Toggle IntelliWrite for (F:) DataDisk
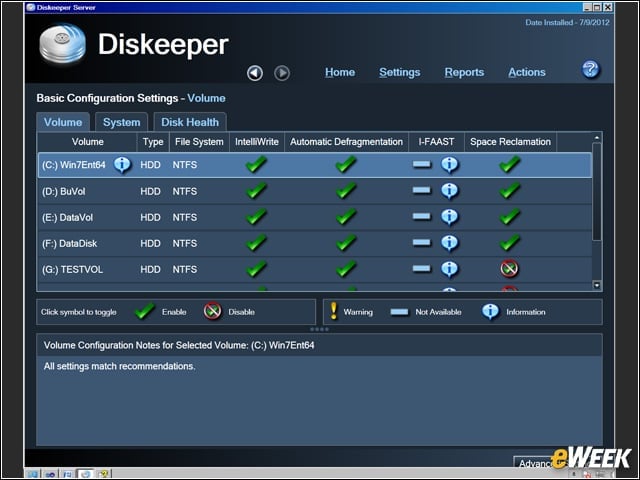Image resolution: width=640 pixels, height=480 pixels. (256, 242)
